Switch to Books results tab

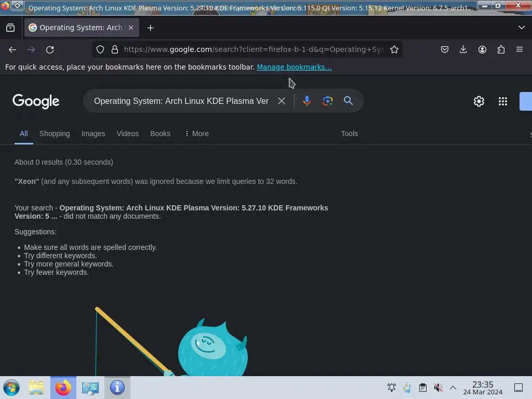160,134
